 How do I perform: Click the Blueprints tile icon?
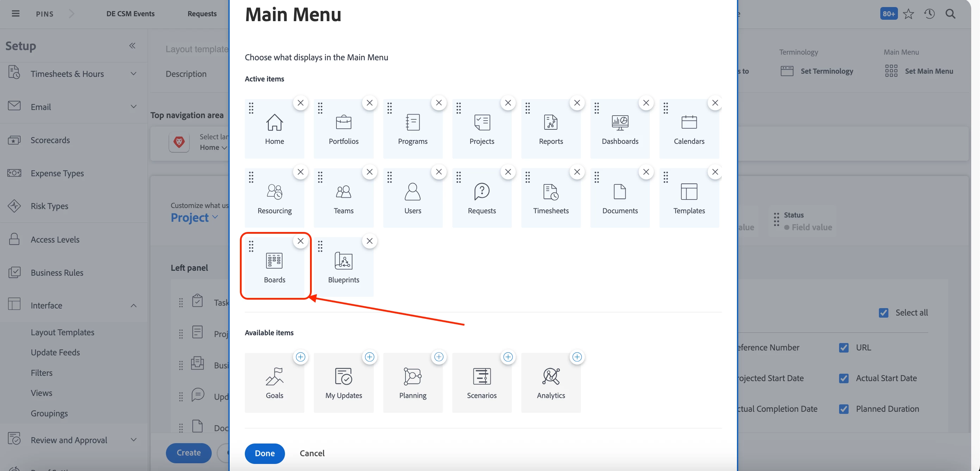tap(343, 261)
